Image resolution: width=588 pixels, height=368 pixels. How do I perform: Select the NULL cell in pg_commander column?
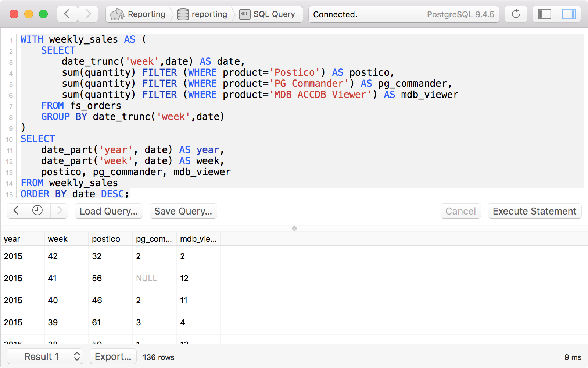point(146,279)
